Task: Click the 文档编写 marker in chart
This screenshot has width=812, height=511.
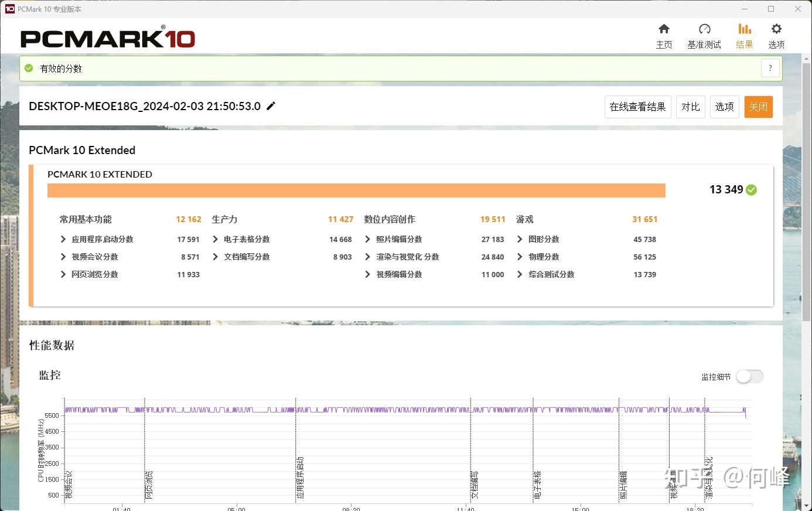Action: click(475, 485)
